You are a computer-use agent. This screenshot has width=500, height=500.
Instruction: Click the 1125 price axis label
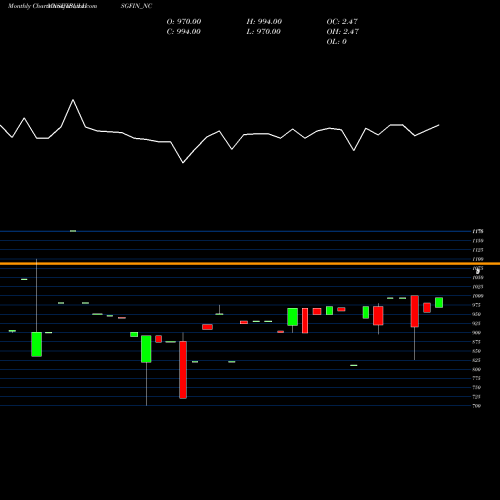(478, 250)
